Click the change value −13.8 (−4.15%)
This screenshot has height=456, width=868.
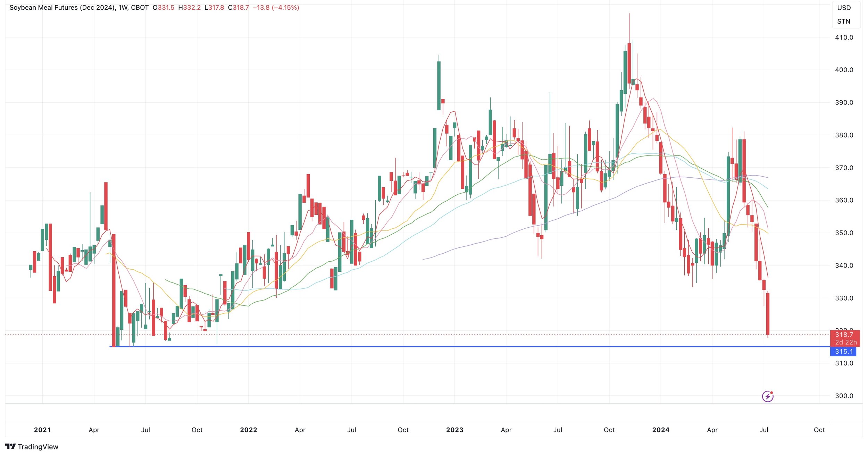coord(276,8)
